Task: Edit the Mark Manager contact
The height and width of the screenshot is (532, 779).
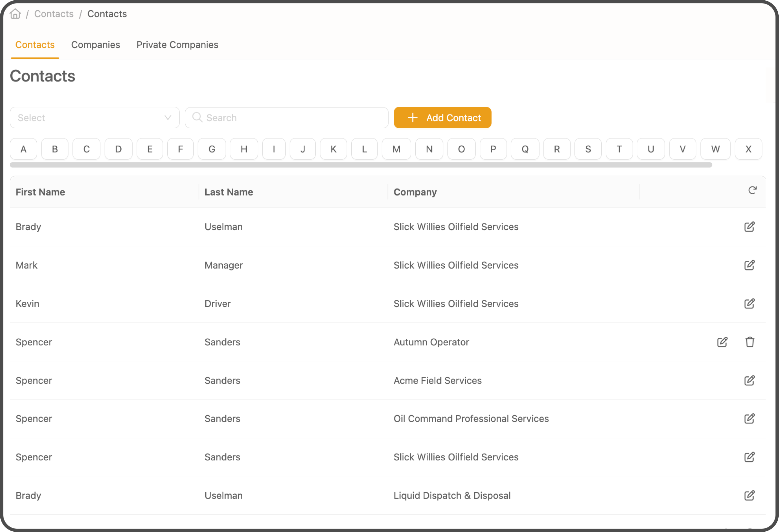Action: [x=750, y=265]
